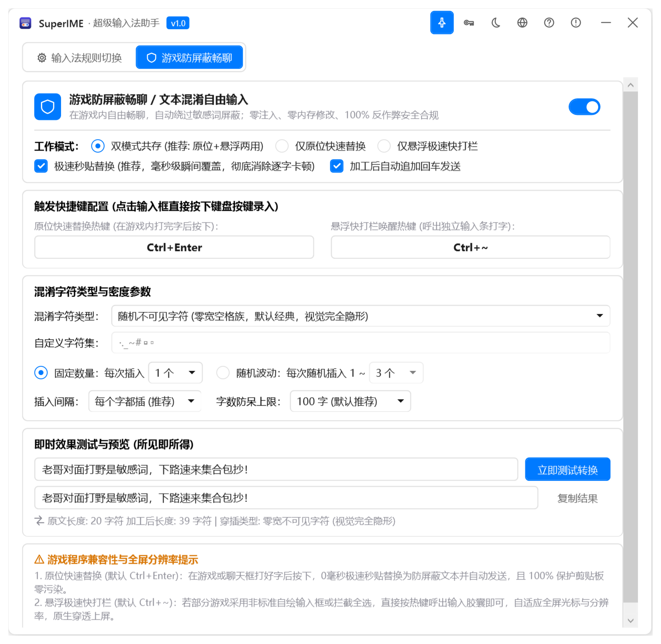Click the 游戏程序兼容性与全屏分辨率提示 warning heading
The image size is (661, 644).
point(116,560)
